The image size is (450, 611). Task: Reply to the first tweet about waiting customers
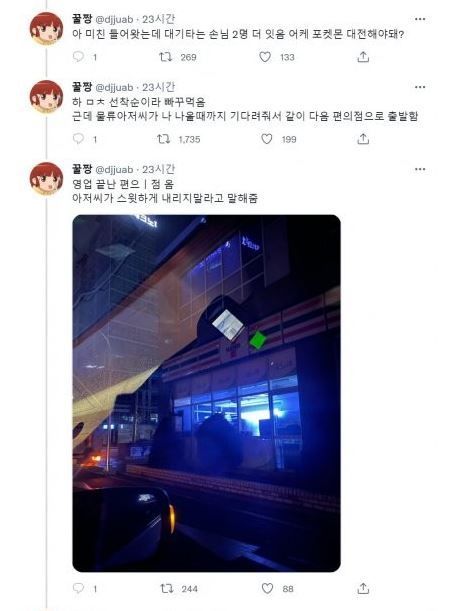click(78, 57)
